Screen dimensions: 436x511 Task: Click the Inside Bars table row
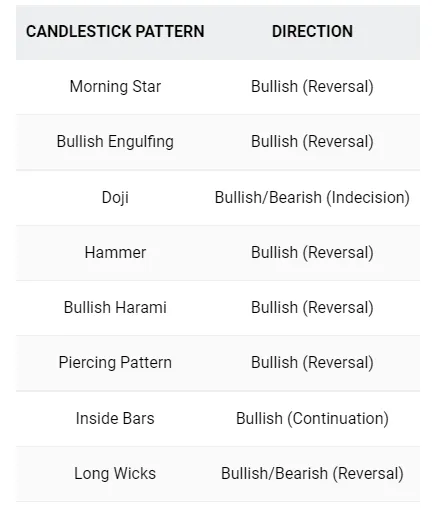pos(218,418)
